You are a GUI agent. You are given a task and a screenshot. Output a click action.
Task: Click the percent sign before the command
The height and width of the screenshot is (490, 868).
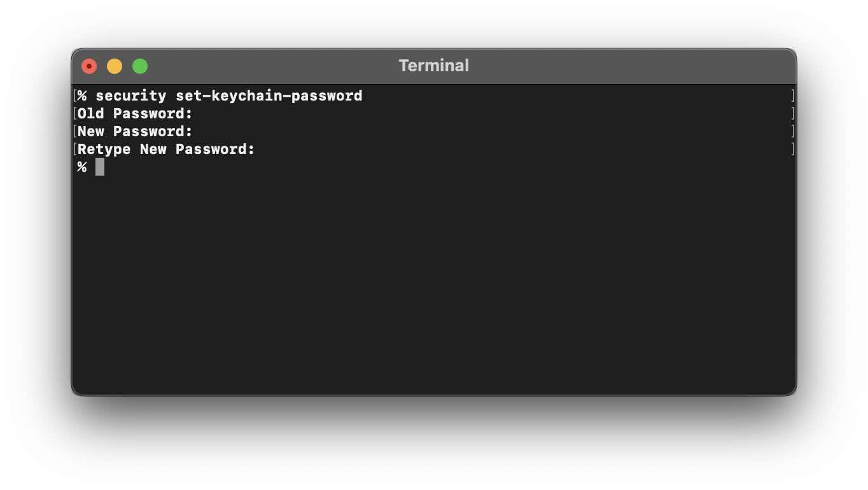pyautogui.click(x=81, y=95)
